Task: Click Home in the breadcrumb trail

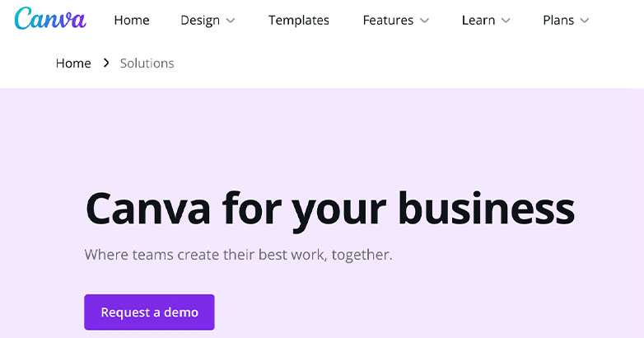Action: coord(73,63)
